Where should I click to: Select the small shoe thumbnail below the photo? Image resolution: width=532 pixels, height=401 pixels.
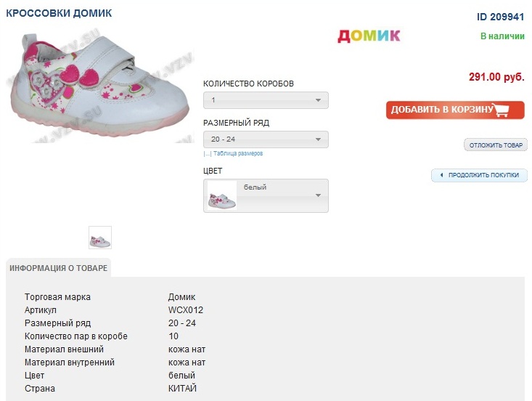click(x=100, y=238)
